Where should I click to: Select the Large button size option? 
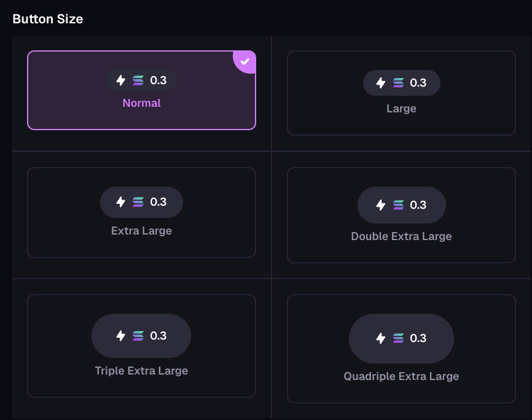click(401, 109)
